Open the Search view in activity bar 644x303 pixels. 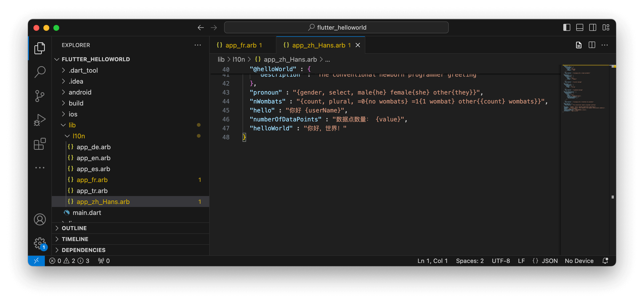40,72
